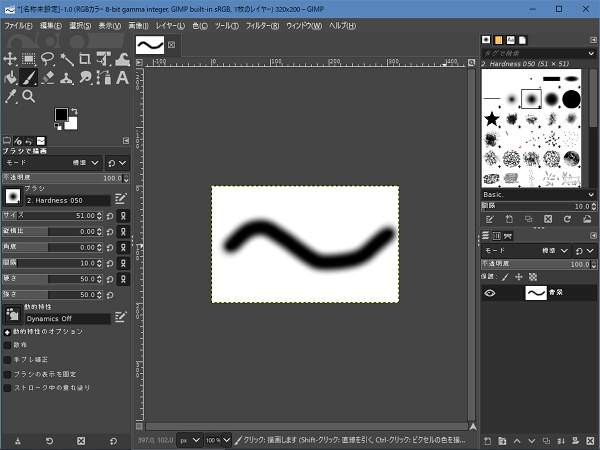The image size is (600, 450).
Task: Choose the Rectangle Select tool
Action: [29, 59]
